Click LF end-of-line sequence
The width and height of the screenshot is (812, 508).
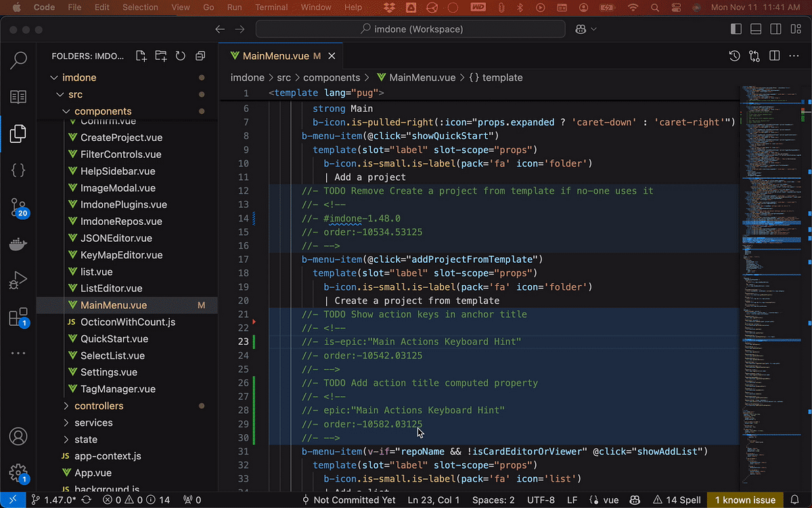571,500
